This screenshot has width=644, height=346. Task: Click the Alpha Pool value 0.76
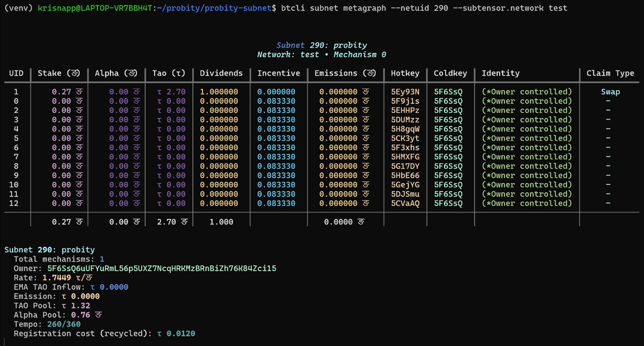[80, 315]
